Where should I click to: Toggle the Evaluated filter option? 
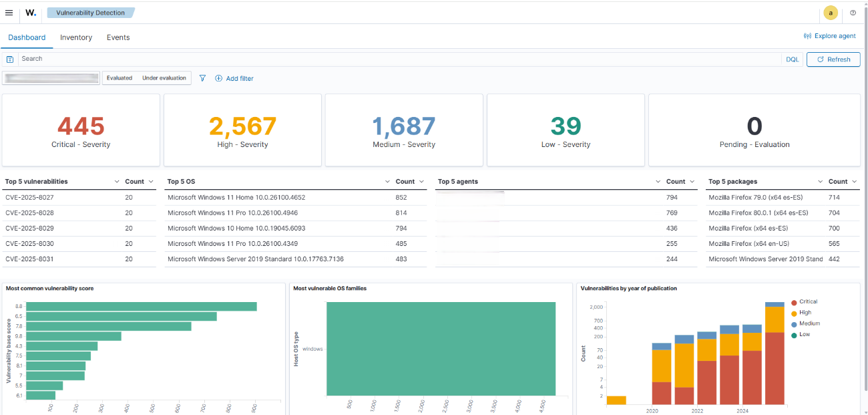pos(120,78)
